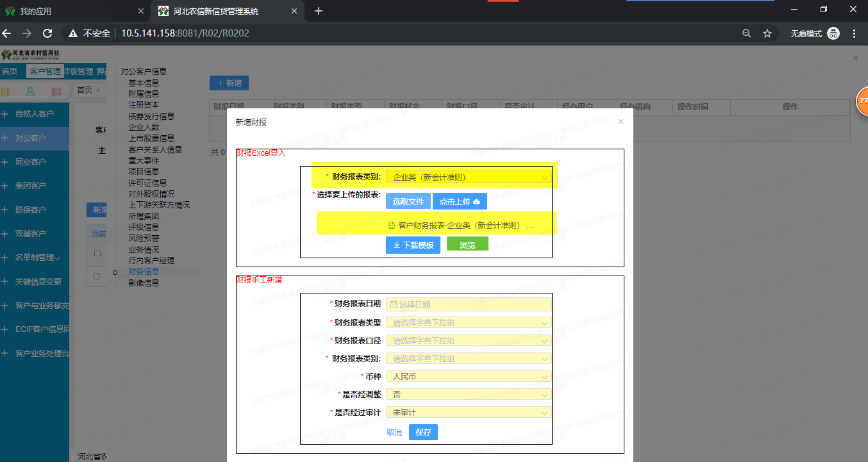868x462 pixels.
Task: Select the blue customer profile icon
Action: [x=29, y=91]
